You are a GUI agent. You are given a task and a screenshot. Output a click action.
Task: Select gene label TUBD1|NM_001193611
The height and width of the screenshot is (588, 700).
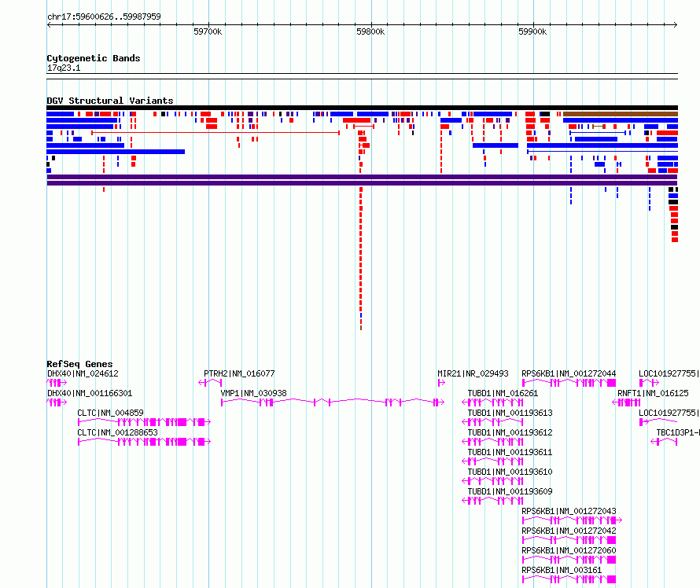[x=510, y=452]
